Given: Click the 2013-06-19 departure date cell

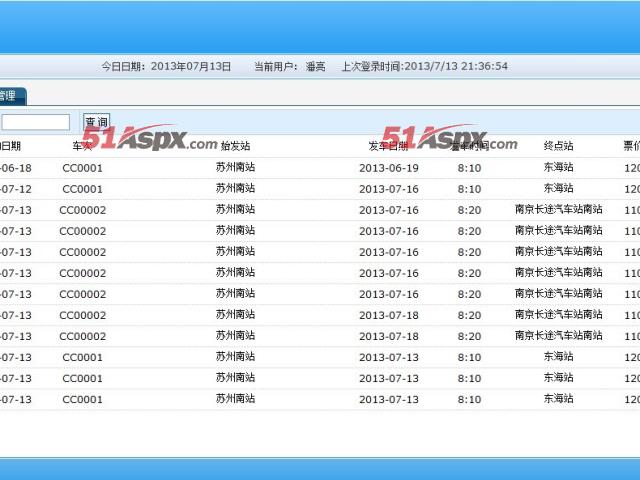Looking at the screenshot, I should (x=388, y=168).
